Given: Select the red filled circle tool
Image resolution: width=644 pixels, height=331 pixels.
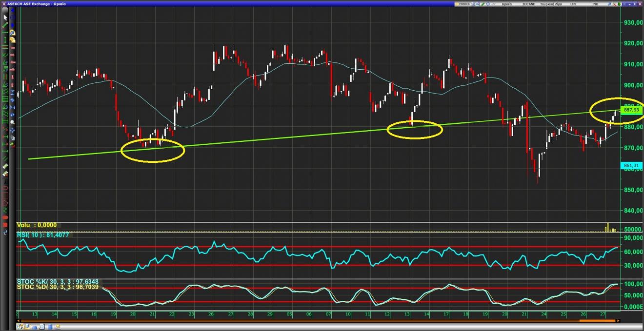Looking at the screenshot, I should [5, 217].
